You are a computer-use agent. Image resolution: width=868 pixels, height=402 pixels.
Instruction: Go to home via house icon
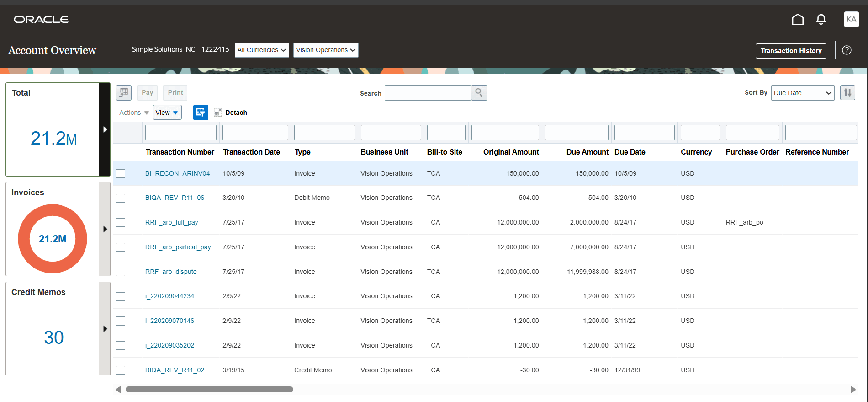798,19
